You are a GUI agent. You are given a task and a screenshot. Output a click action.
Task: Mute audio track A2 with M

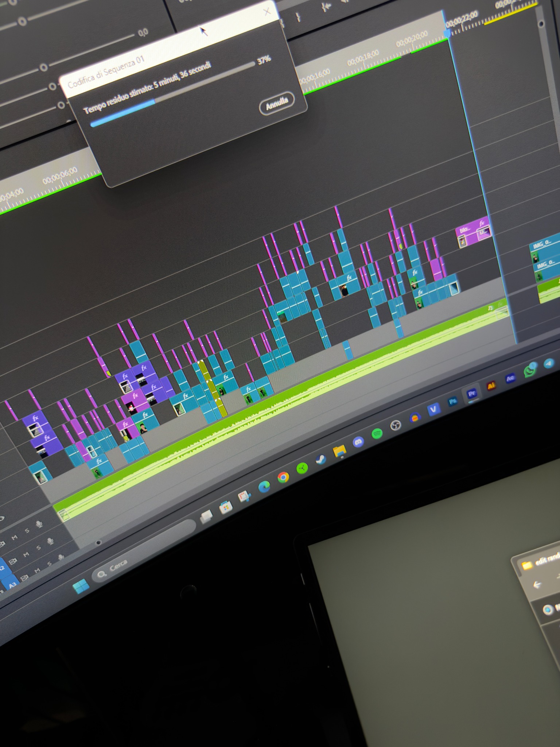tap(26, 554)
